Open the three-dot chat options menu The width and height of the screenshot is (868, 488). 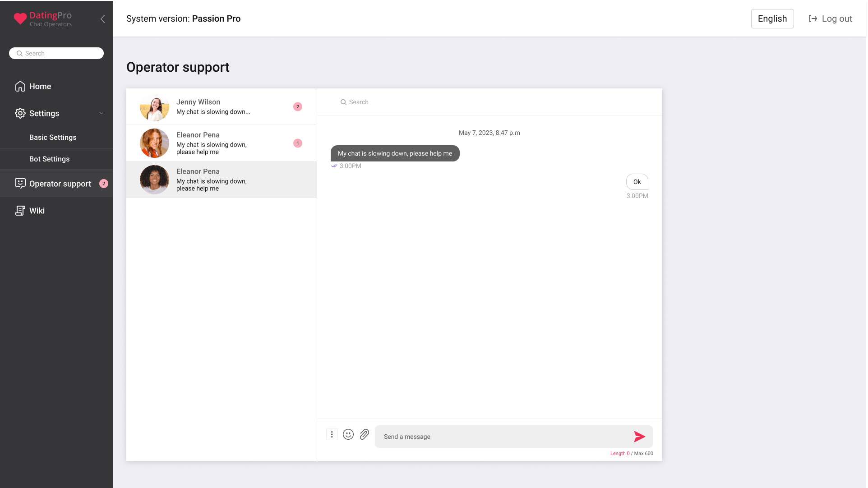pyautogui.click(x=332, y=434)
